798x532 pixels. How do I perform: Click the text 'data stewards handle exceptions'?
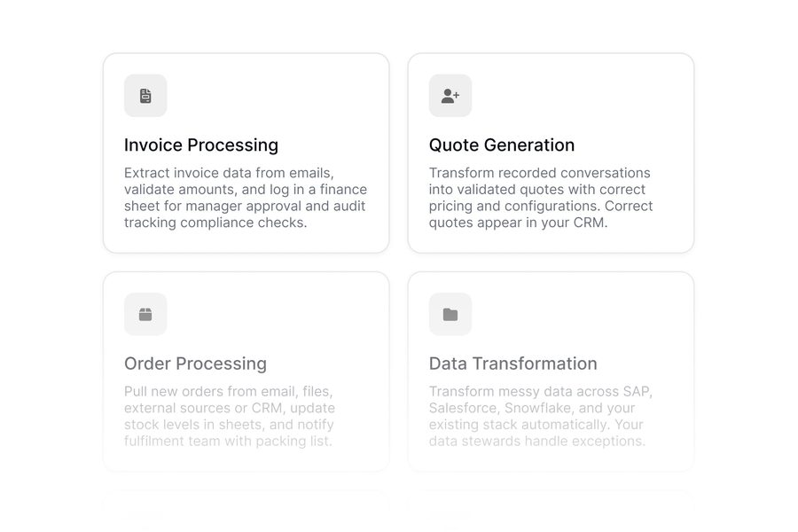536,441
